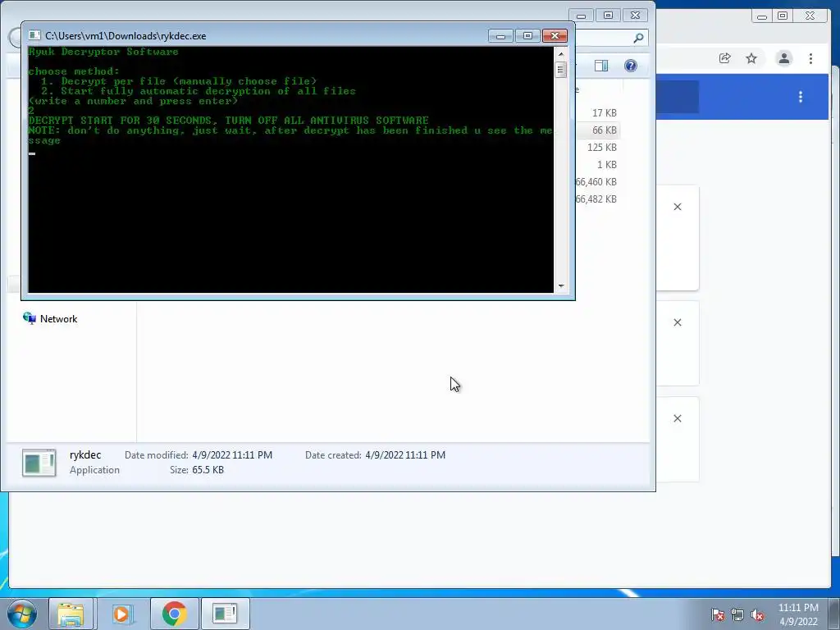Close the Chrome window
This screenshot has height=630, width=840.
tap(810, 16)
